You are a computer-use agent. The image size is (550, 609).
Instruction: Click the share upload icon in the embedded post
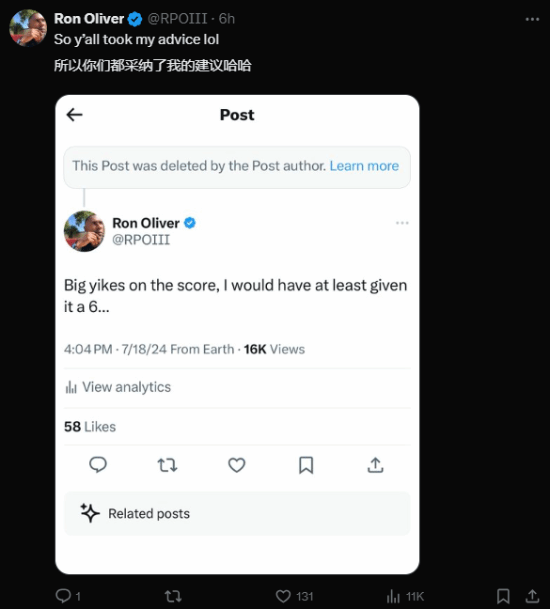tap(375, 465)
